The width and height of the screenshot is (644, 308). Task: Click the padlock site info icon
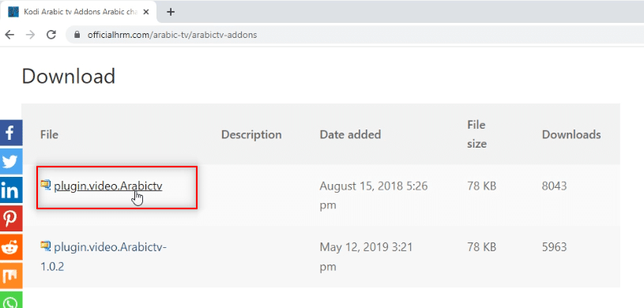(77, 35)
